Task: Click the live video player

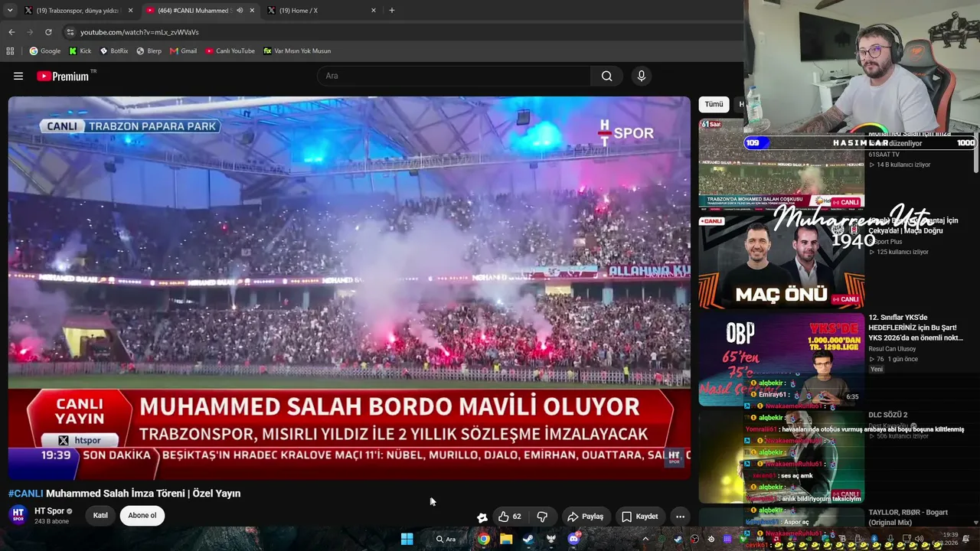Action: pyautogui.click(x=349, y=288)
